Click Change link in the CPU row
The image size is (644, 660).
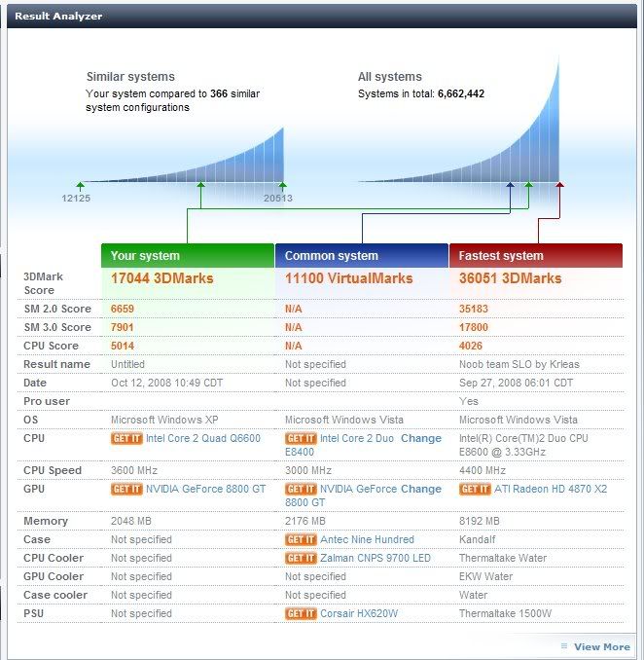[420, 439]
